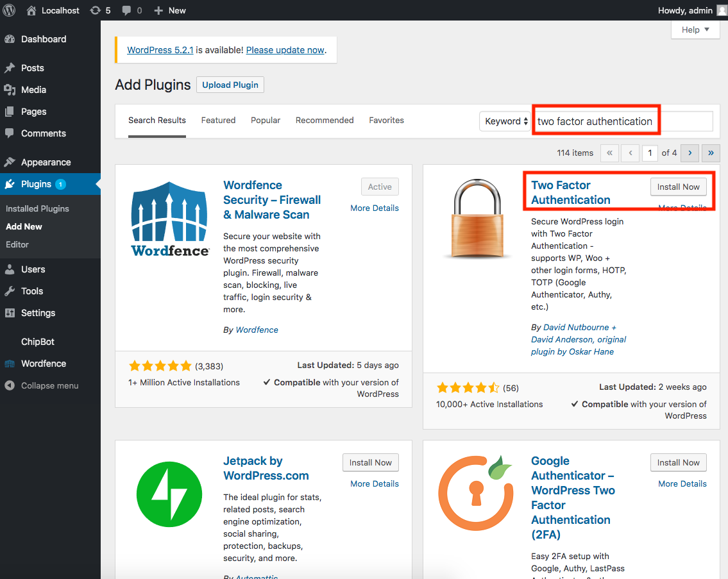Expand the Help dropdown panel

tap(695, 29)
